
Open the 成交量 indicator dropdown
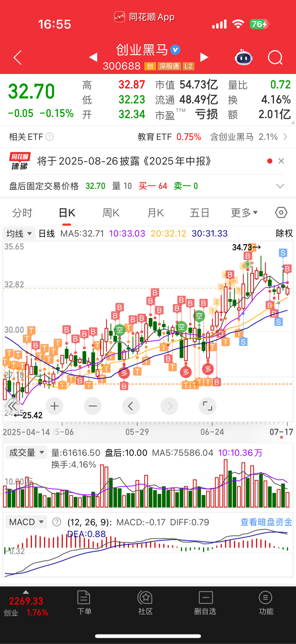coord(26,453)
